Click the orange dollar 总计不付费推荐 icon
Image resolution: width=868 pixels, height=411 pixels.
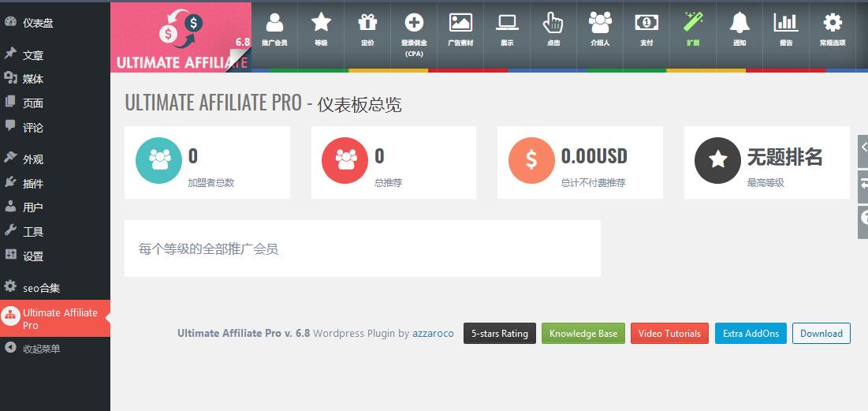pos(531,161)
